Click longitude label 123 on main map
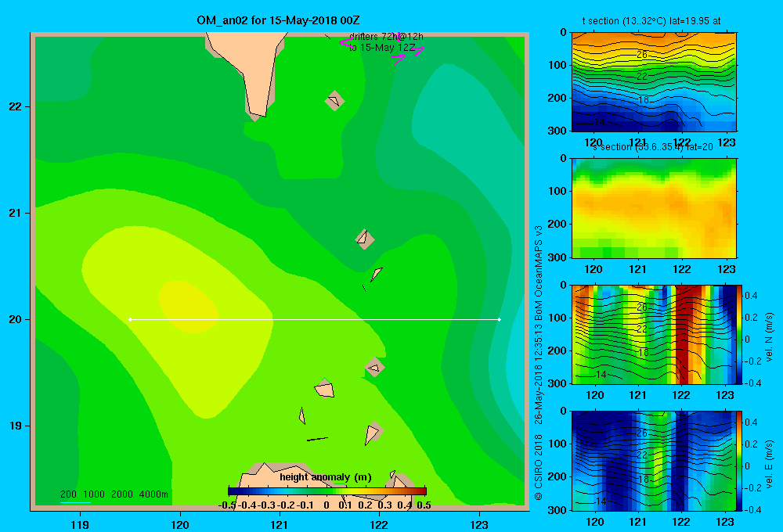Screen dimensions: 783x532 479,524
